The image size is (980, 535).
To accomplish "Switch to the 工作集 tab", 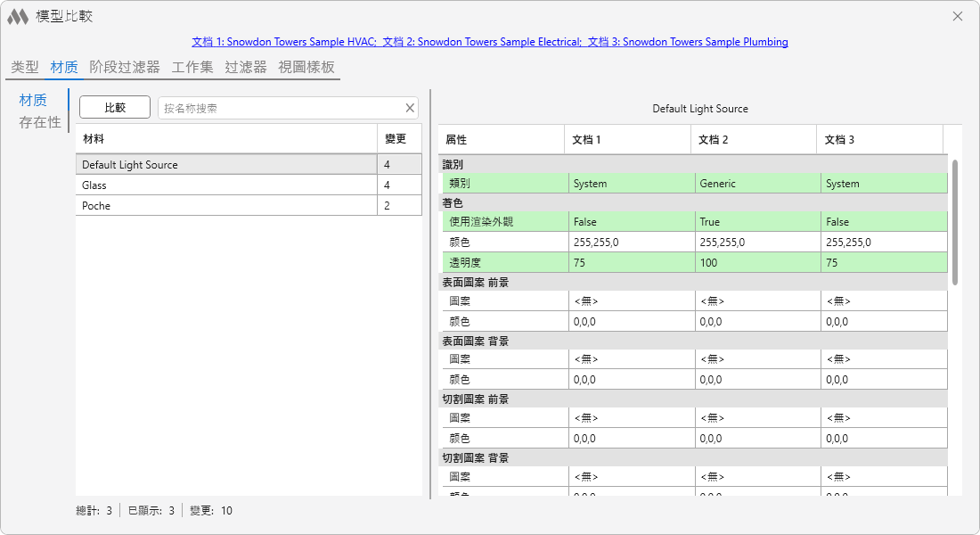I will pos(192,67).
